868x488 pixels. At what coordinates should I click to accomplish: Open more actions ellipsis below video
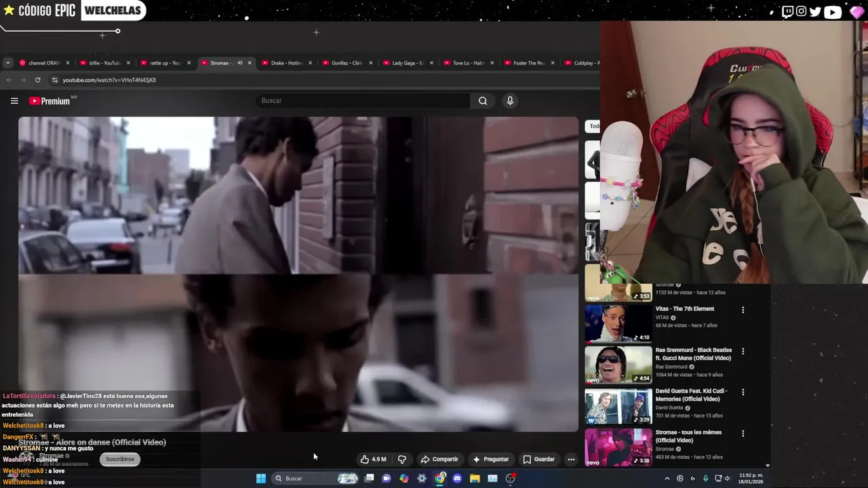tap(571, 460)
